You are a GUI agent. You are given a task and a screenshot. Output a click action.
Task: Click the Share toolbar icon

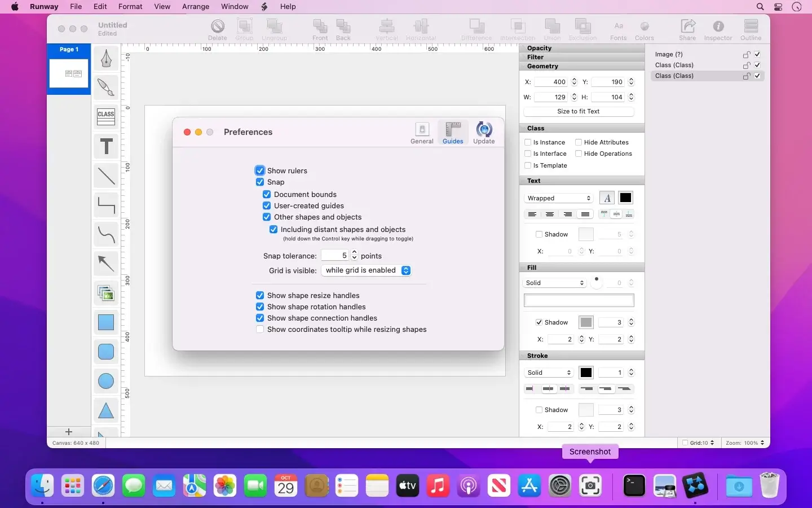(687, 30)
